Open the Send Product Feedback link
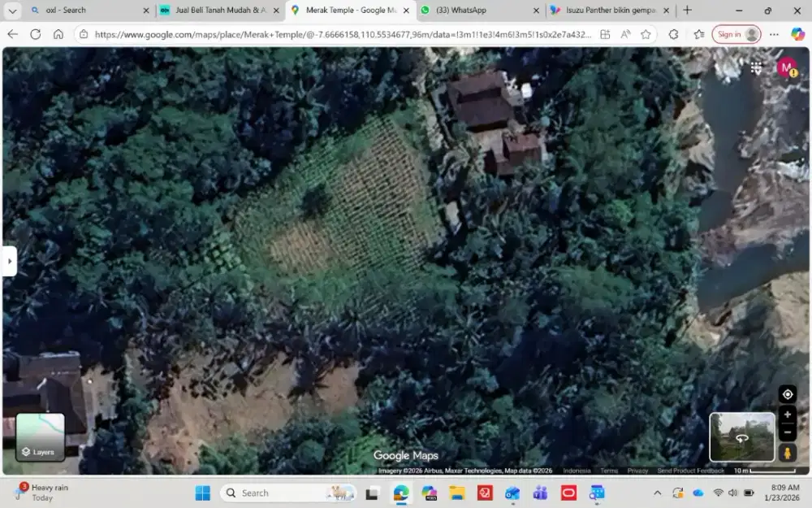The height and width of the screenshot is (508, 812). pos(691,470)
